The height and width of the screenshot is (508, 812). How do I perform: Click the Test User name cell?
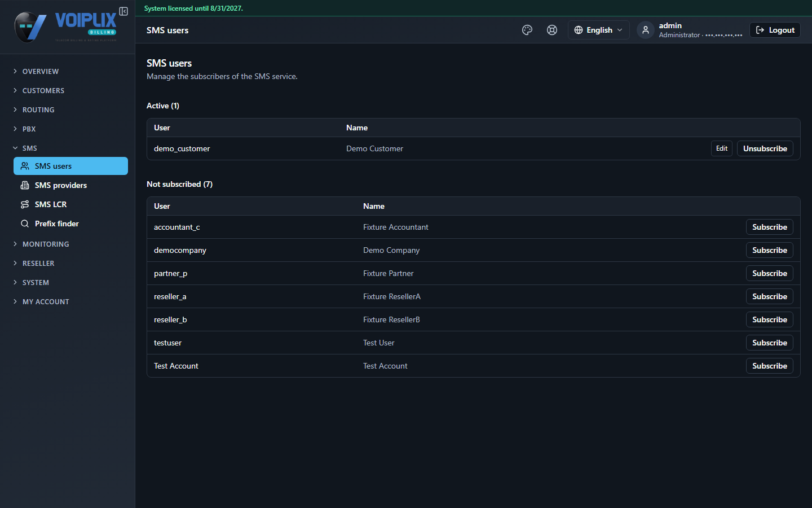pos(379,343)
